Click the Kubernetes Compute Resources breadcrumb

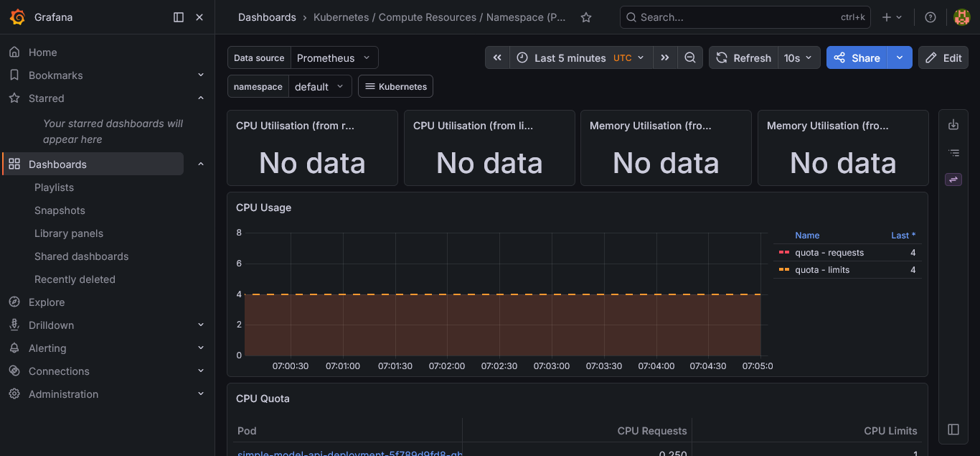pyautogui.click(x=439, y=17)
